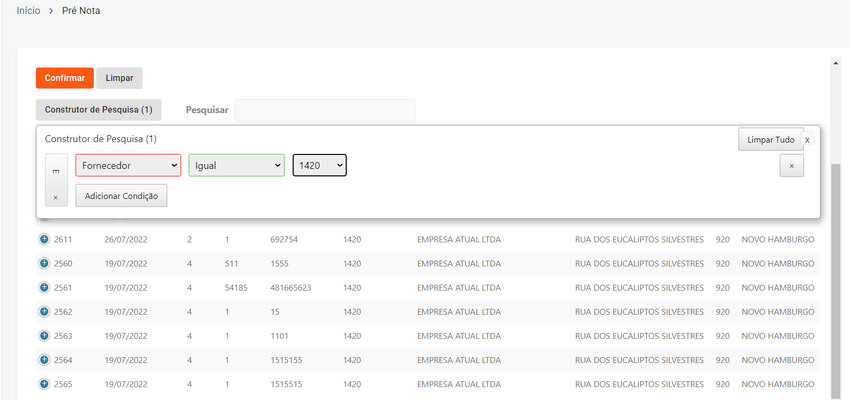The height and width of the screenshot is (400, 850).
Task: Click NOVO HAMBURGO in row 2565
Action: 778,384
